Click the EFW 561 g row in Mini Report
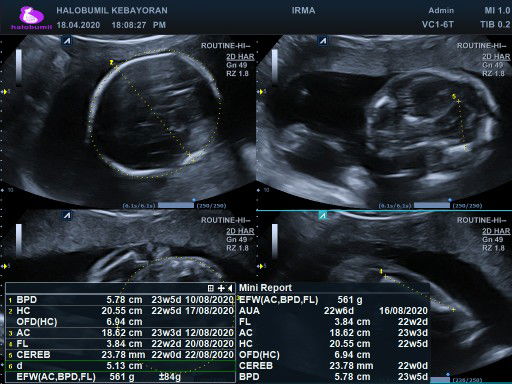Image resolution: width=512 pixels, height=384 pixels. click(x=333, y=300)
